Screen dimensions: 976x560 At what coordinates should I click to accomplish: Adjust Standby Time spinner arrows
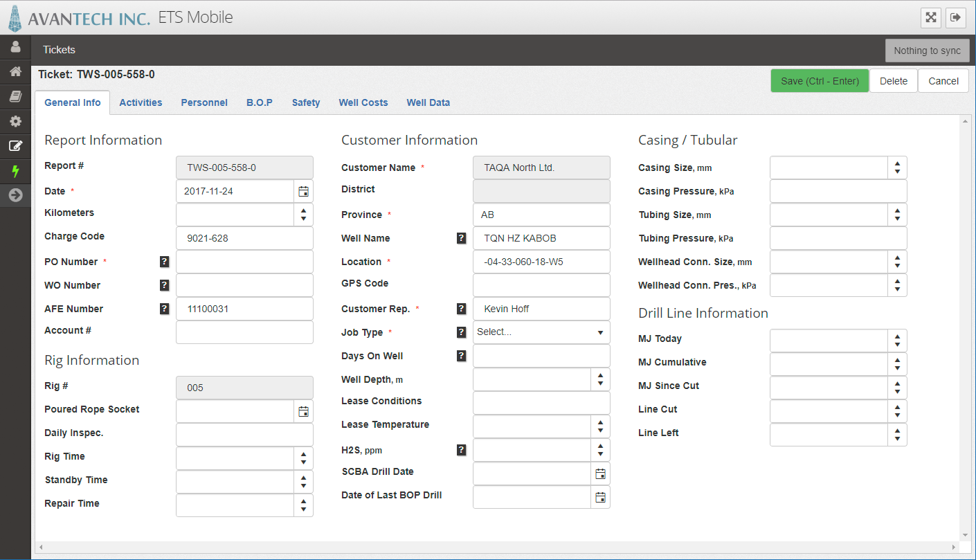(x=303, y=482)
